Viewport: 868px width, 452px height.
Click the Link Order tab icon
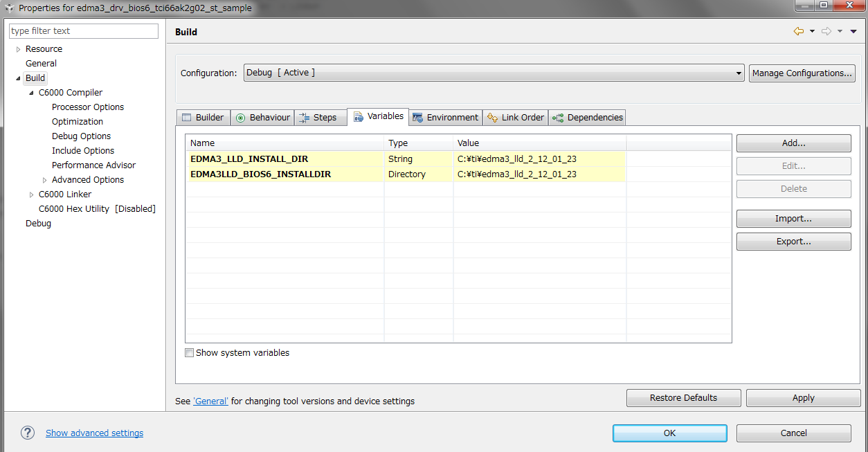tap(492, 118)
